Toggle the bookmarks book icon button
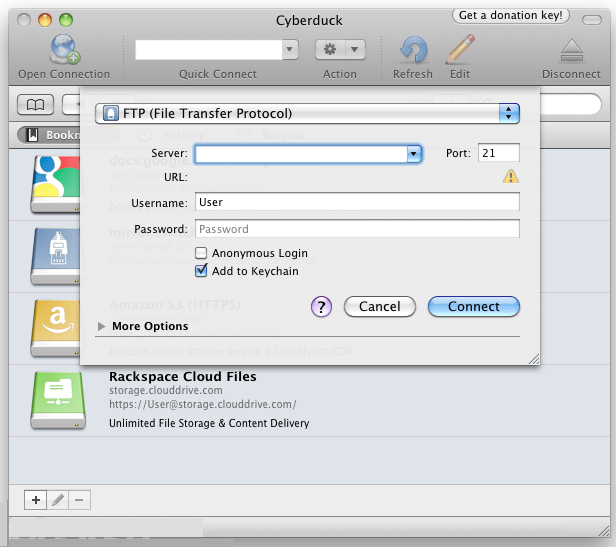Screen dimensions: 616x547 point(35,105)
